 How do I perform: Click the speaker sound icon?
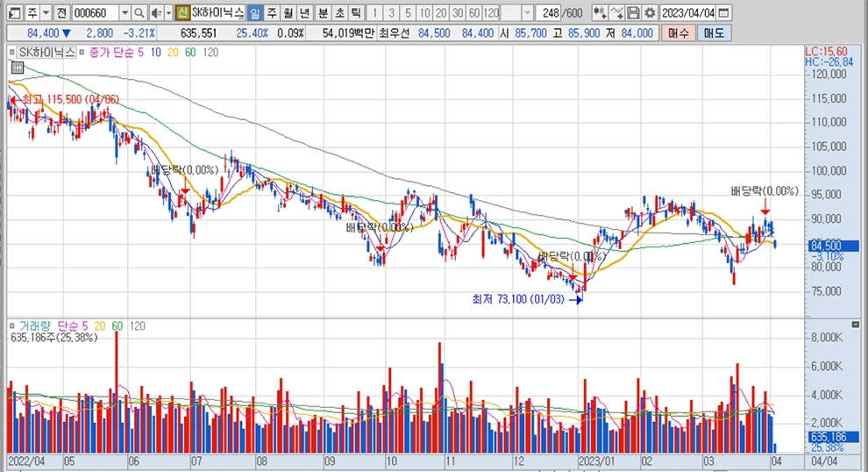[x=154, y=13]
